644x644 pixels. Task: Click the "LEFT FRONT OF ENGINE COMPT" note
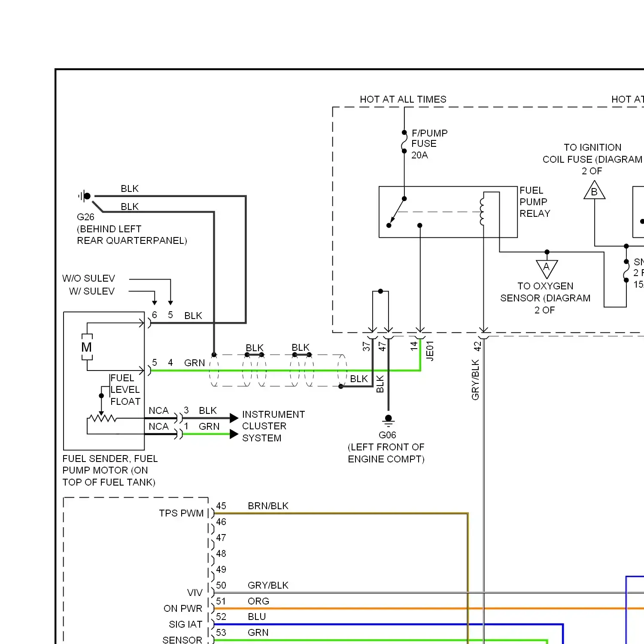[x=386, y=453]
